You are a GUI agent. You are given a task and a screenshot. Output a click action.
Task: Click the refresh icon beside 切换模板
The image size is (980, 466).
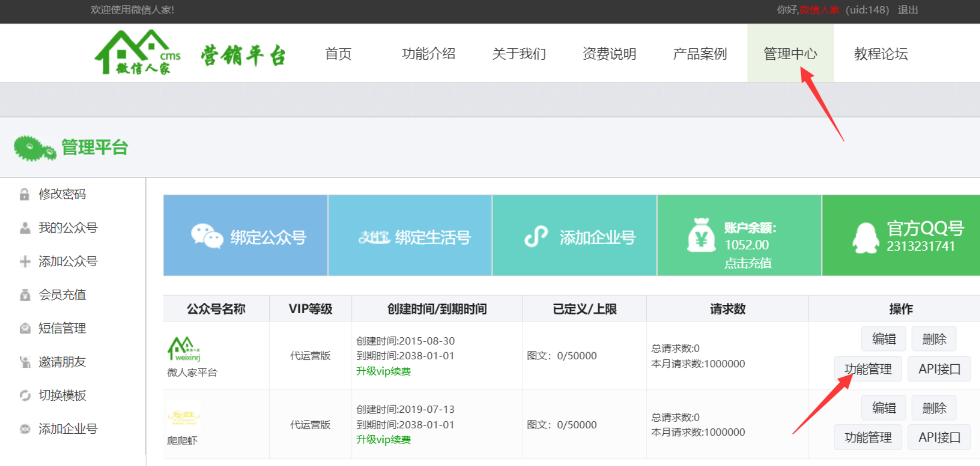click(25, 395)
